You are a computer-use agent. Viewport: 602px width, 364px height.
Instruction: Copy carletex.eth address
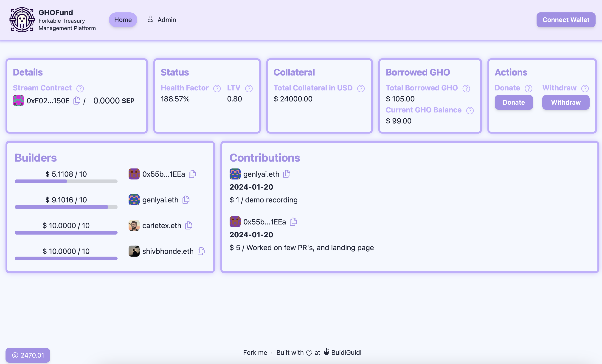pyautogui.click(x=189, y=225)
